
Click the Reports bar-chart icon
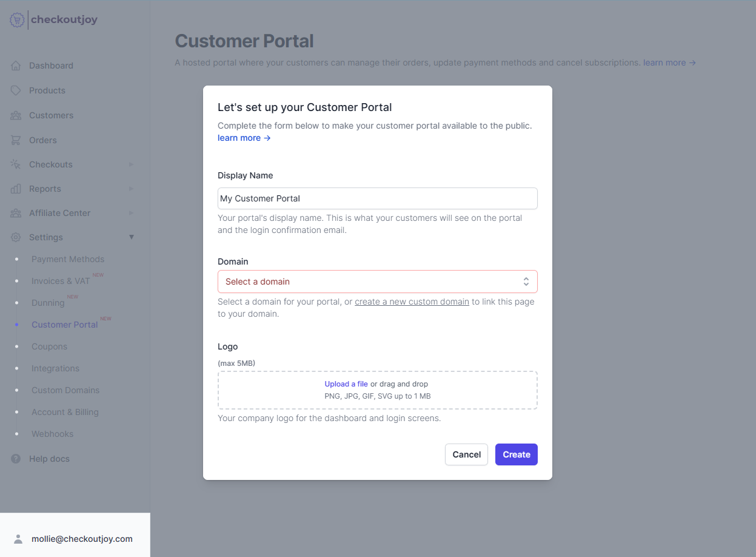17,188
